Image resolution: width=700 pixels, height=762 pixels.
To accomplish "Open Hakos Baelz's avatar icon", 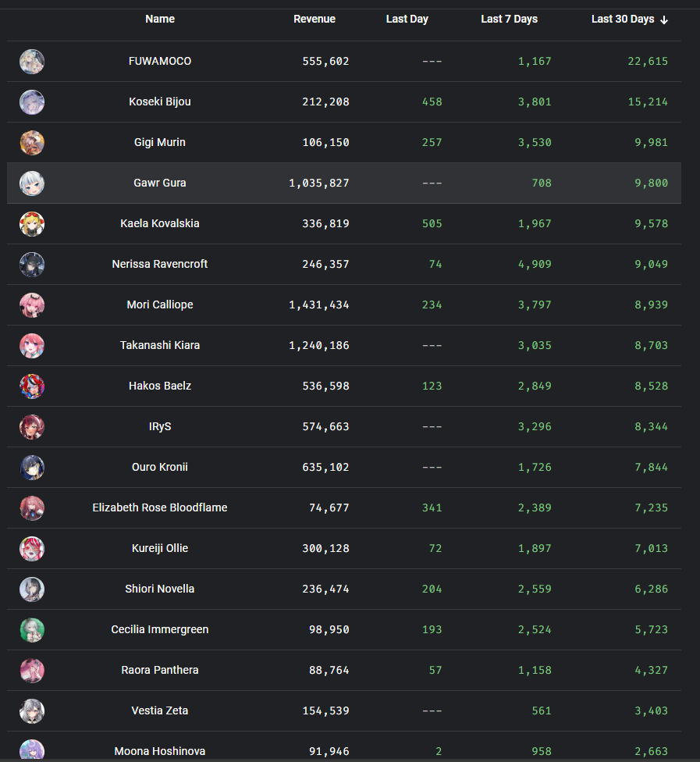I will coord(32,386).
